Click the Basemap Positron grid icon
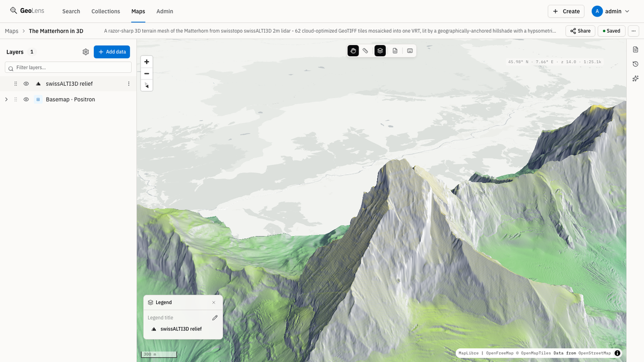This screenshot has height=362, width=644. point(38,99)
